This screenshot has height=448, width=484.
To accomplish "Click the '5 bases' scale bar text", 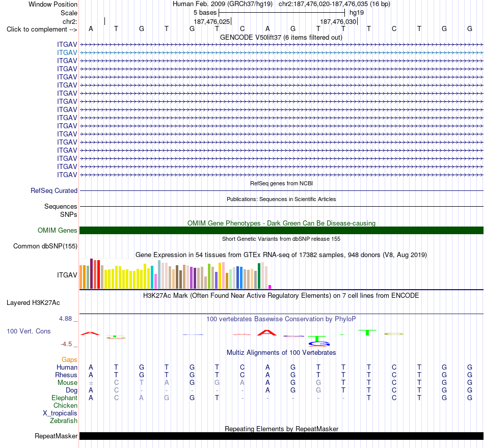I will [x=205, y=13].
